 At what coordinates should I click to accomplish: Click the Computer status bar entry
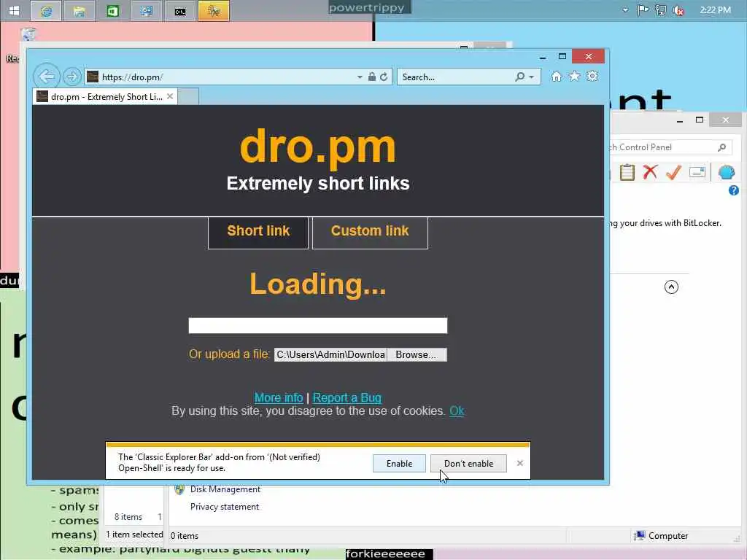pyautogui.click(x=661, y=536)
